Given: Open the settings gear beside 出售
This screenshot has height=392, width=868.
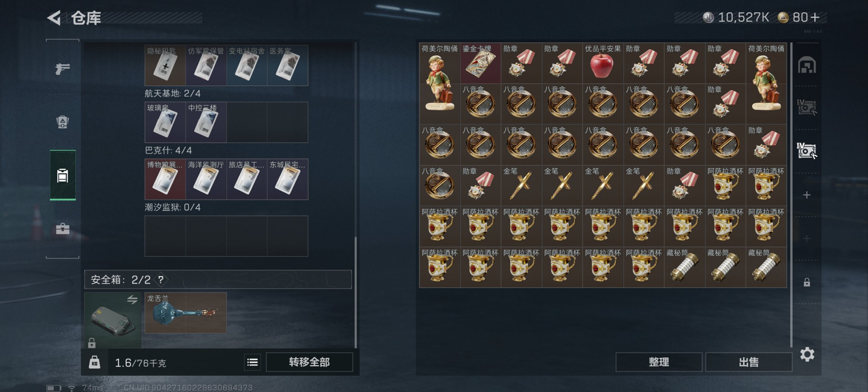Looking at the screenshot, I should click(x=807, y=354).
